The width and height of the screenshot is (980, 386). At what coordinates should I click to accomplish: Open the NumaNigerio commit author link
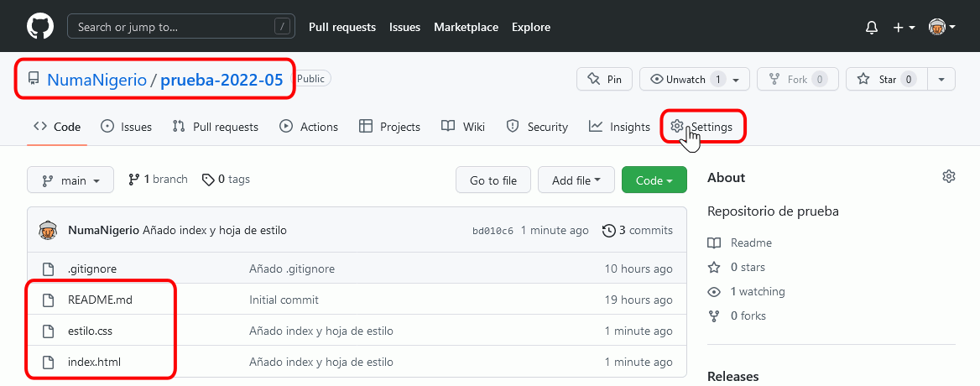coord(103,231)
